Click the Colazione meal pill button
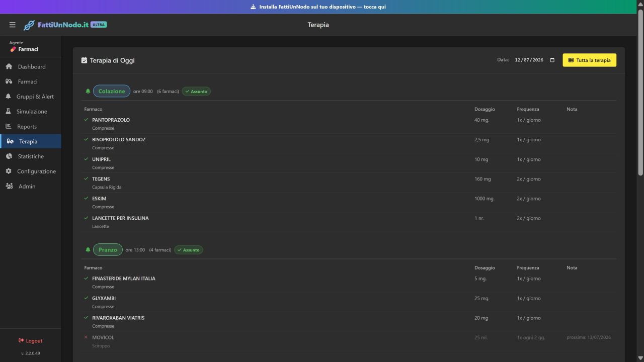The image size is (644, 362). (111, 91)
